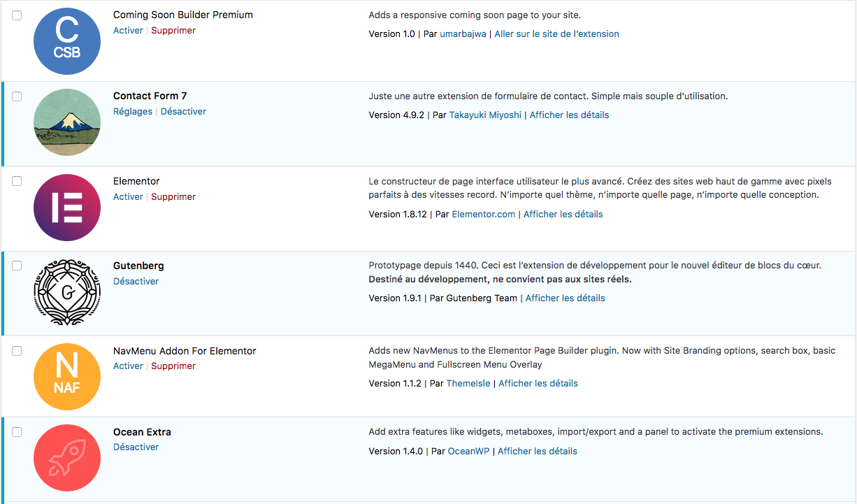Click the 'Adds new NavMenus' description text
857x504 pixels.
602,357
